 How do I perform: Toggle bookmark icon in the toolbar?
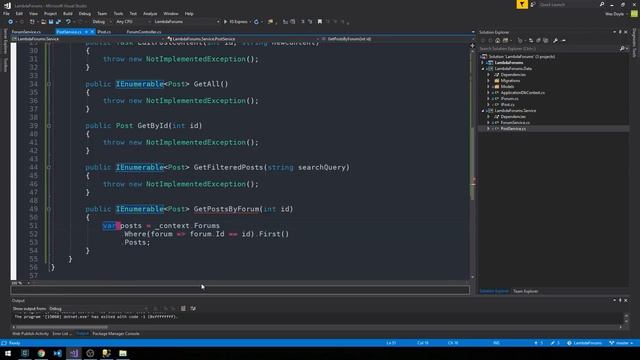tap(320, 22)
